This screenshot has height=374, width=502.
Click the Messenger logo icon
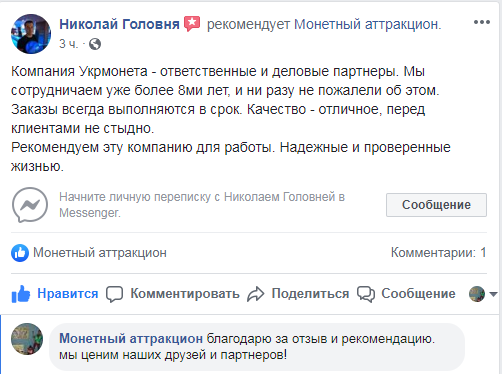[x=30, y=205]
